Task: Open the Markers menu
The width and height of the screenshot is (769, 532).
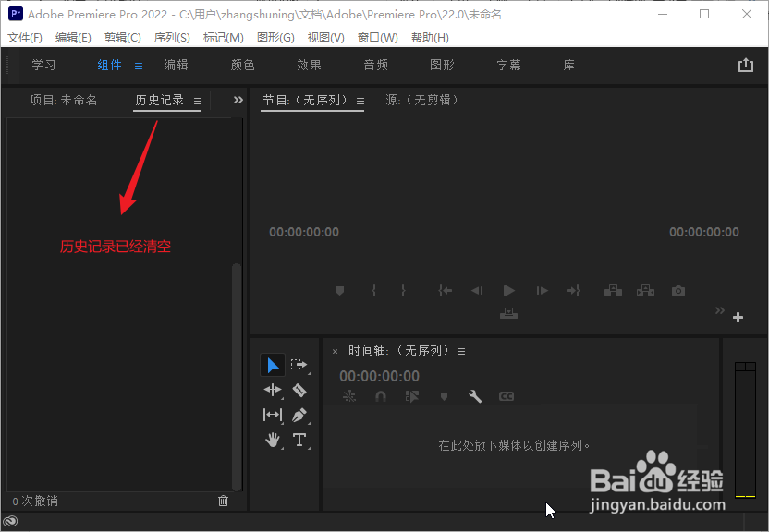Action: (223, 38)
